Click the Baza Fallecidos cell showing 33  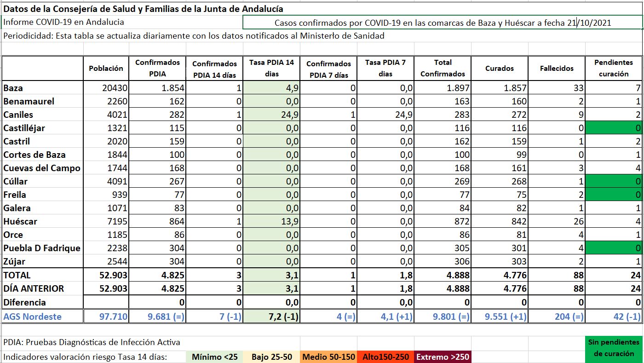click(x=557, y=88)
